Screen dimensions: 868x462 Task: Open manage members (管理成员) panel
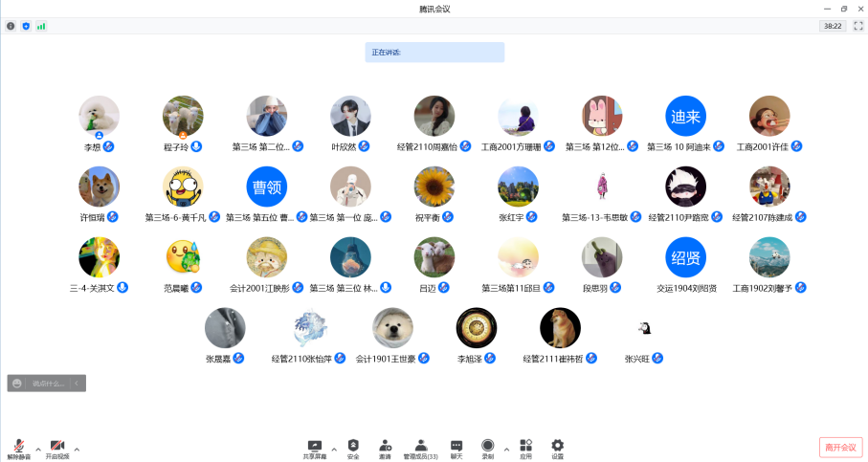point(420,448)
